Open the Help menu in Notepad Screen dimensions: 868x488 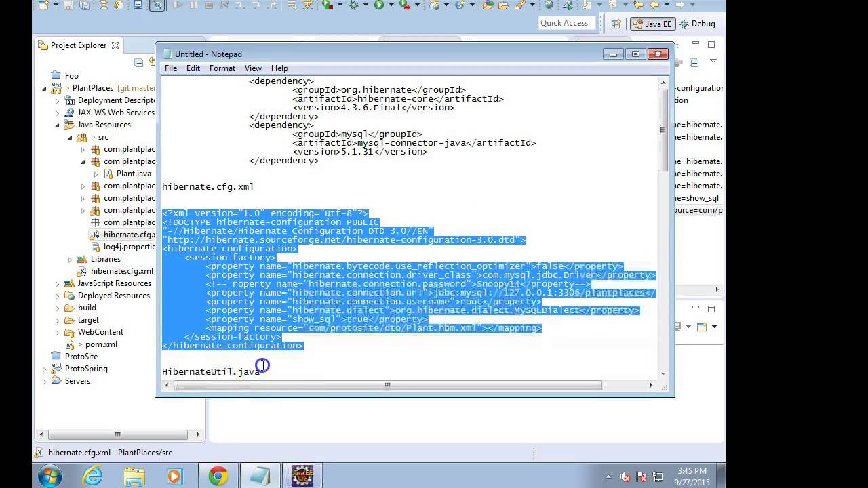(279, 68)
